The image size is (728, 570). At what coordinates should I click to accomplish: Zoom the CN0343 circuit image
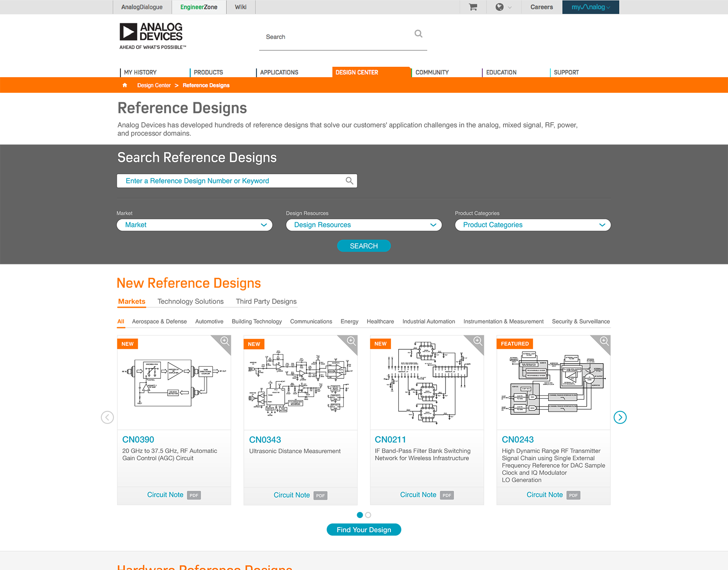351,341
